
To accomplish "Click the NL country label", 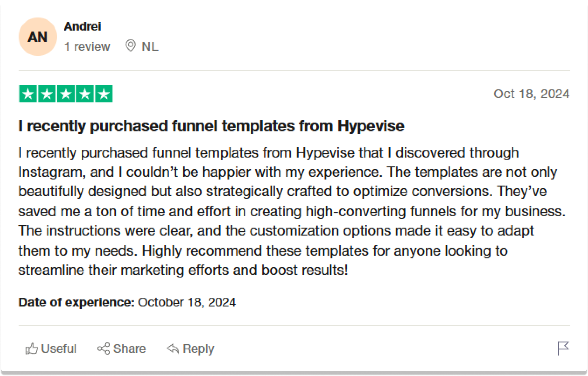I will pyautogui.click(x=150, y=46).
